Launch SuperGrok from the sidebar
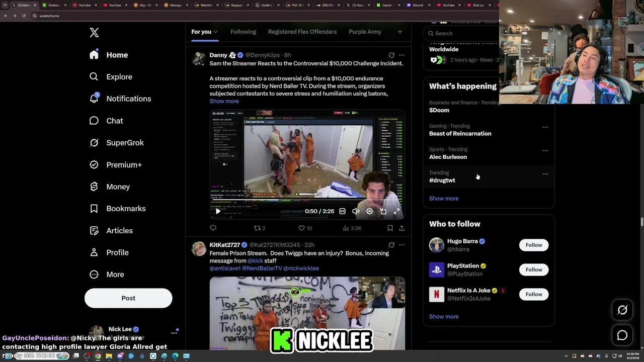The image size is (644, 362). point(116,143)
